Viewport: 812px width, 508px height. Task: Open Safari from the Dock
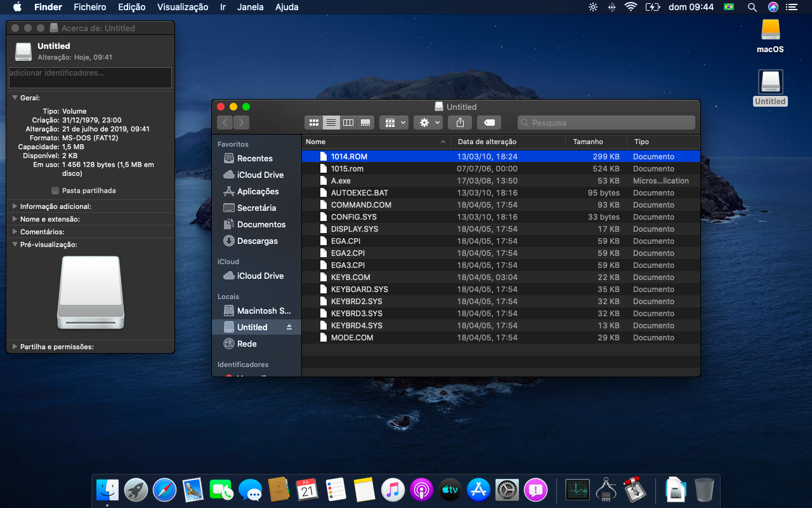pos(164,490)
